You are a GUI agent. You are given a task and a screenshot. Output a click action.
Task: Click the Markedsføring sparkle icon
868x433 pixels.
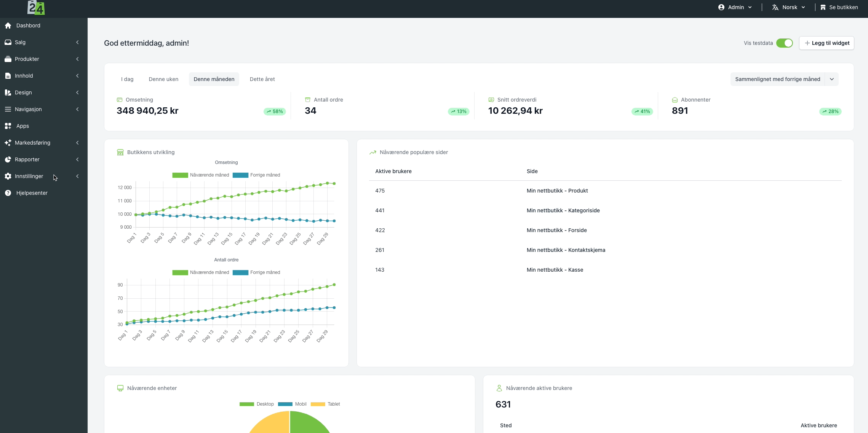pyautogui.click(x=8, y=143)
